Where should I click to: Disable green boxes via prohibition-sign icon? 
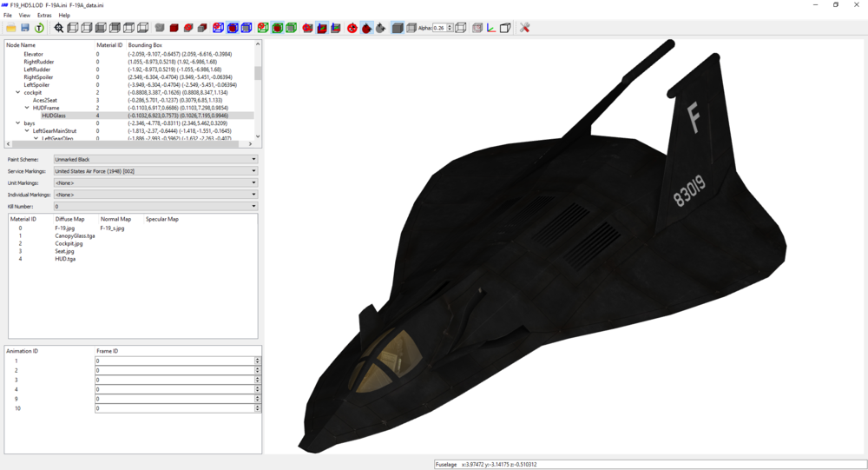(263, 28)
